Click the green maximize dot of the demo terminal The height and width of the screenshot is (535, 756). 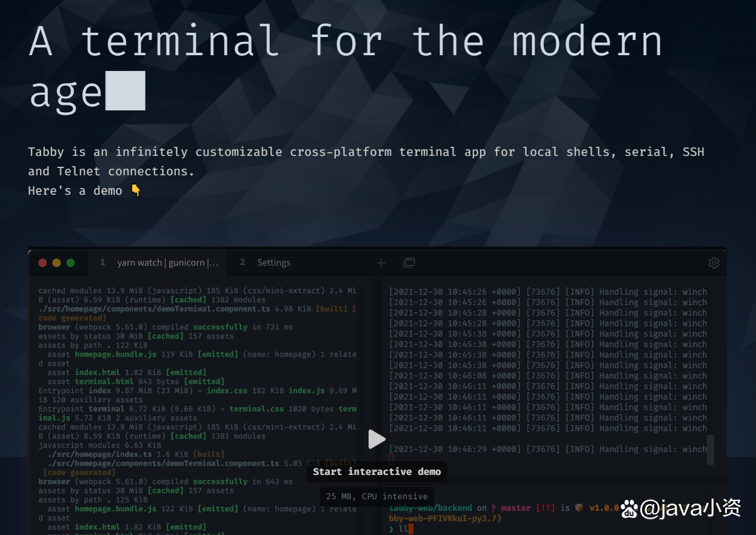pos(70,263)
